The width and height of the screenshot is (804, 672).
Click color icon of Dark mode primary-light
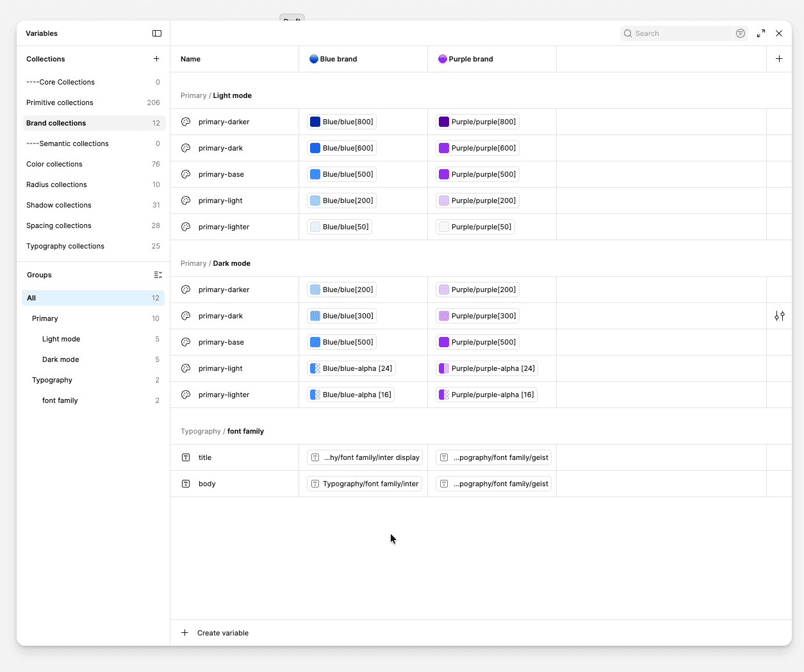pyautogui.click(x=186, y=368)
